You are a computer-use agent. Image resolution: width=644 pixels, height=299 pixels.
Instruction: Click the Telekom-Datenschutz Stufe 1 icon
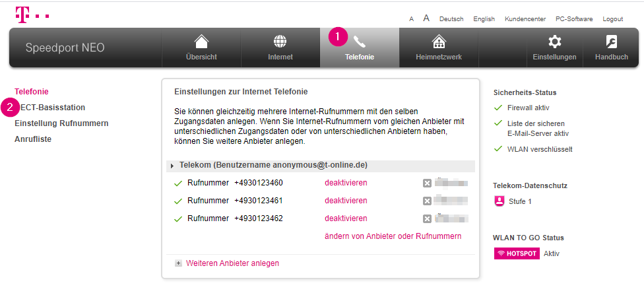pos(499,201)
